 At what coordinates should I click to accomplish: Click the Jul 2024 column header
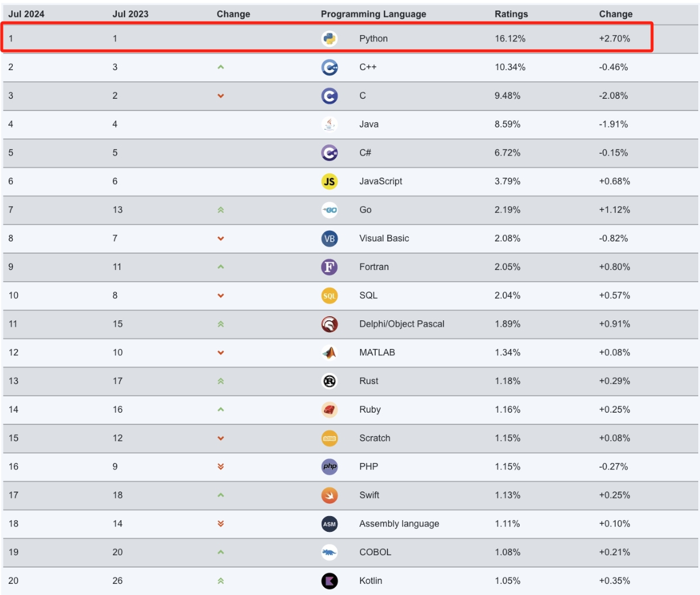coord(26,14)
